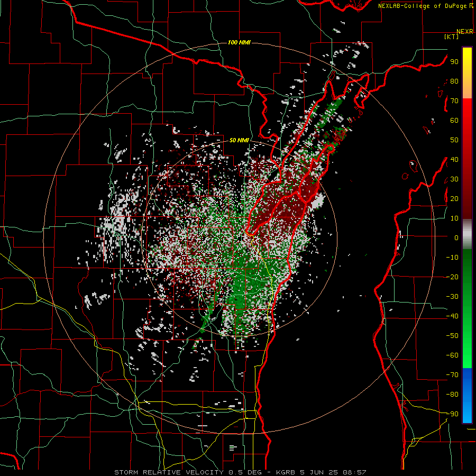Click the -70 value on the velocity scale
Viewport: 476px width, 476px height.
tap(452, 375)
